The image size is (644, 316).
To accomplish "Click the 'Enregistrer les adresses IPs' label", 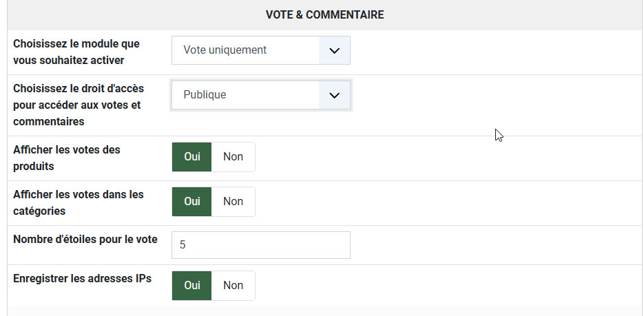I will [x=82, y=279].
